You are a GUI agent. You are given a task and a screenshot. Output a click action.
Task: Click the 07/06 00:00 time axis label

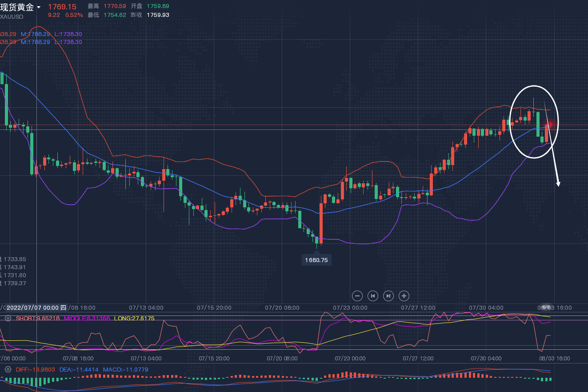pos(12,358)
